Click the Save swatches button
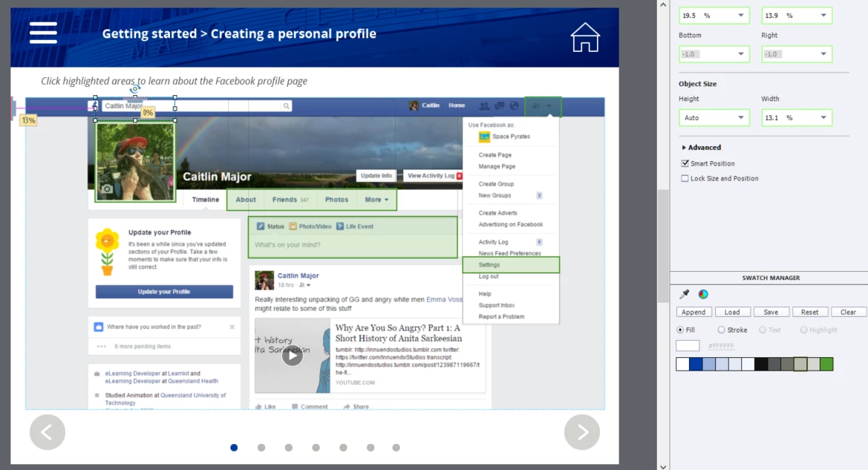Image resolution: width=868 pixels, height=470 pixels. [771, 313]
